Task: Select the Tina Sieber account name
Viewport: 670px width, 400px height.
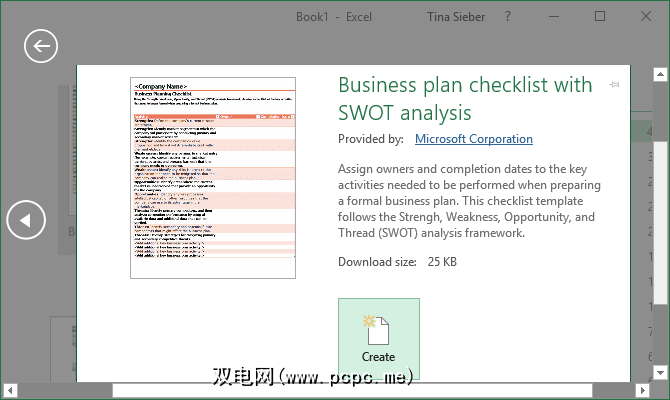Action: pos(456,17)
